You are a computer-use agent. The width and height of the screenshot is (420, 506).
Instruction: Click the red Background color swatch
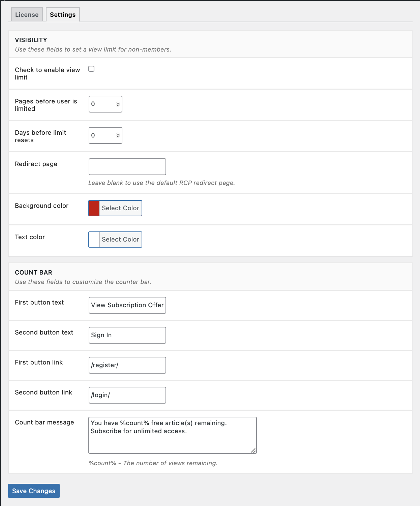pyautogui.click(x=94, y=208)
